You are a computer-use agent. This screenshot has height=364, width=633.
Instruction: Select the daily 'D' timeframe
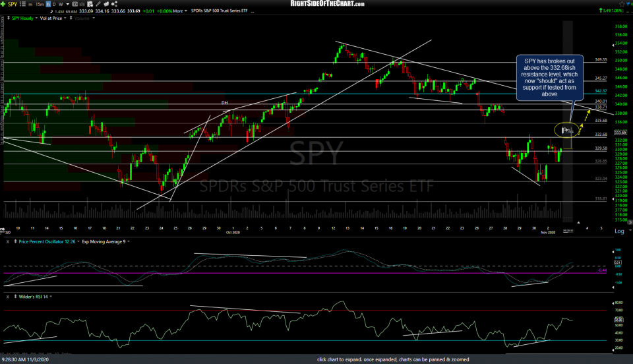54,4
